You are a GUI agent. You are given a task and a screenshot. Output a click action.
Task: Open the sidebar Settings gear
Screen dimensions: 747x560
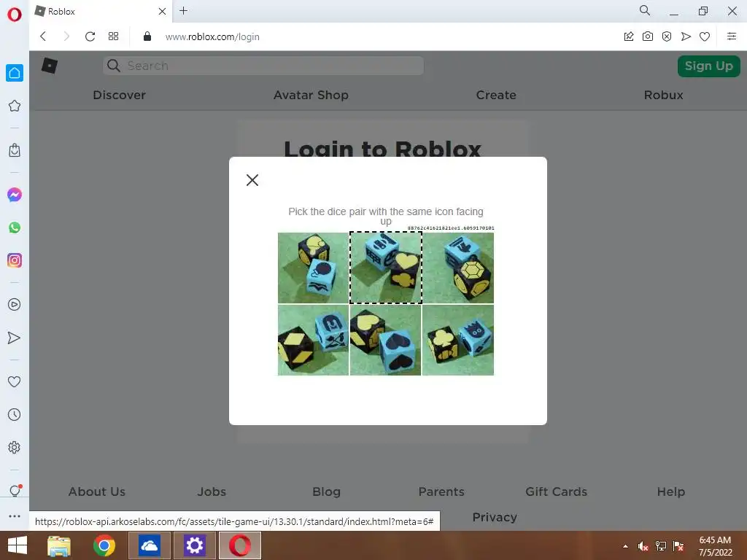pos(15,447)
